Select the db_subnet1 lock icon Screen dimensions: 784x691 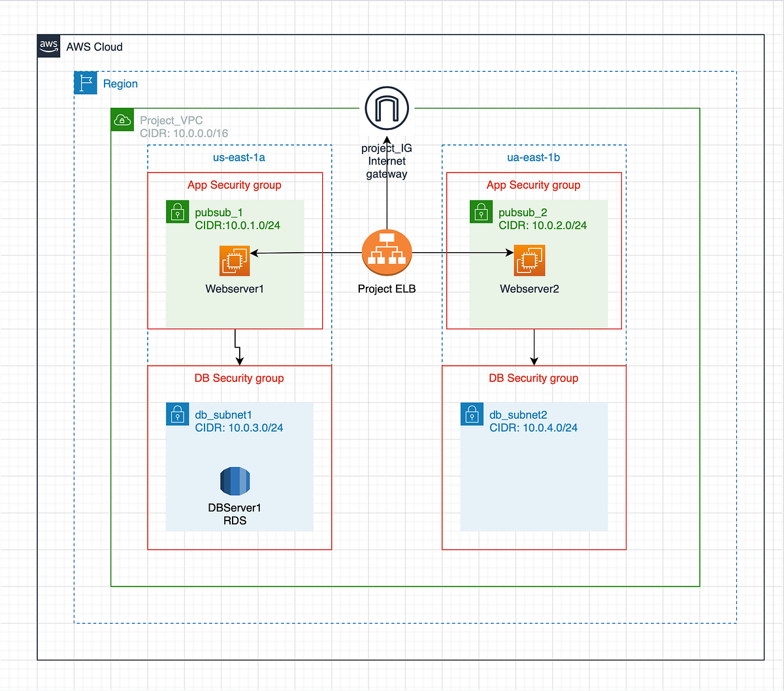point(177,414)
